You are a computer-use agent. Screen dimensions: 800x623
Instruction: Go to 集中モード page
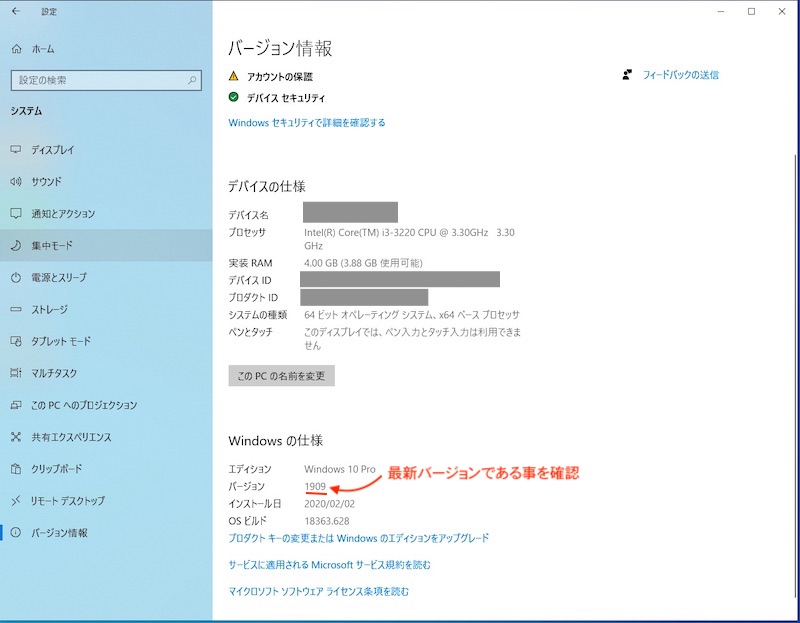pos(52,245)
